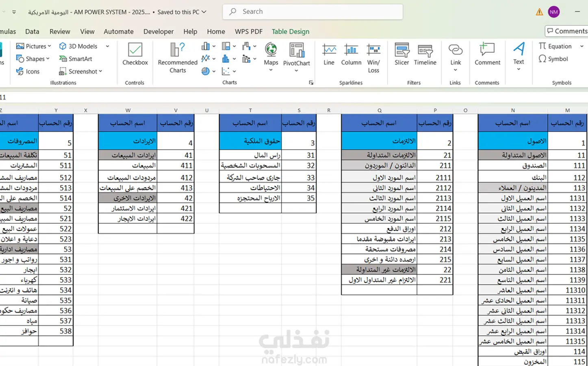Expand the line chart dropdown arrow
Image resolution: width=588 pixels, height=366 pixels.
214,59
